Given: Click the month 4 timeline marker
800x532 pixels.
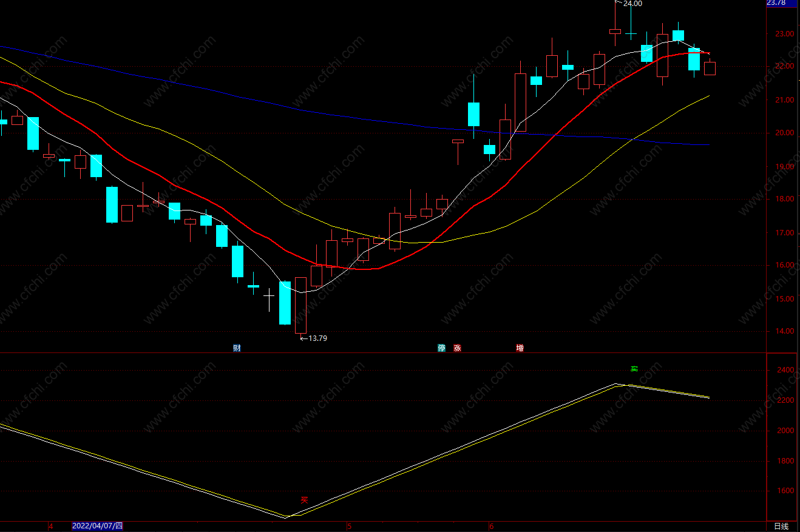Looking at the screenshot, I should coord(50,527).
